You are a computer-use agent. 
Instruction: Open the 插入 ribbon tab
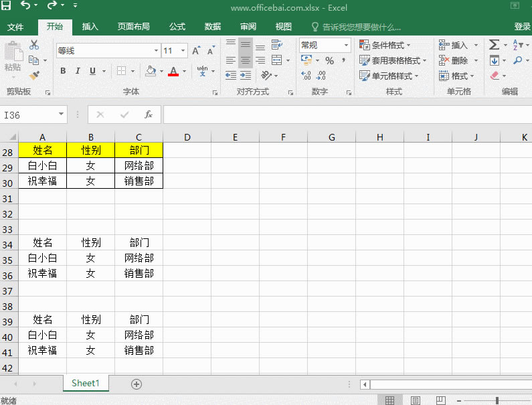click(x=90, y=27)
